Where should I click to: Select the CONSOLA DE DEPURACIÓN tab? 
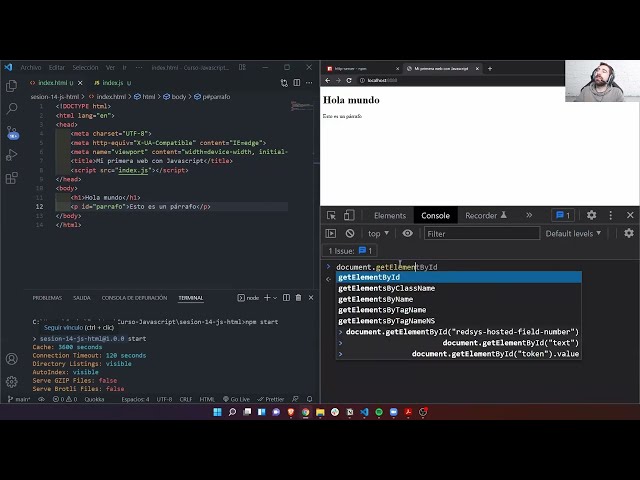click(134, 298)
